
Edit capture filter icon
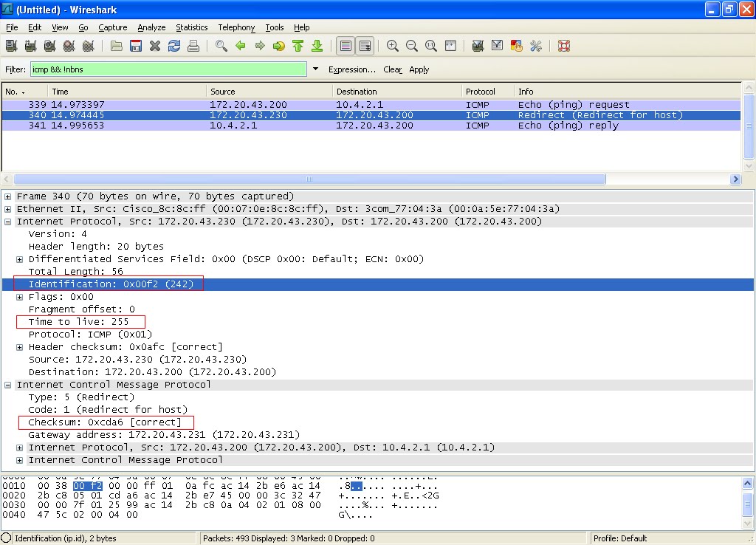478,46
